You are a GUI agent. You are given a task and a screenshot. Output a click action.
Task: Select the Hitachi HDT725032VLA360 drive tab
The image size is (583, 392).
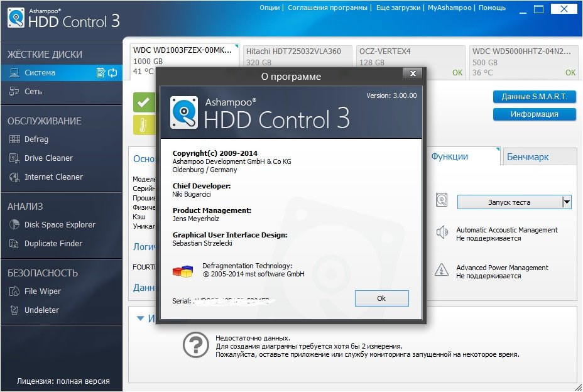(297, 57)
